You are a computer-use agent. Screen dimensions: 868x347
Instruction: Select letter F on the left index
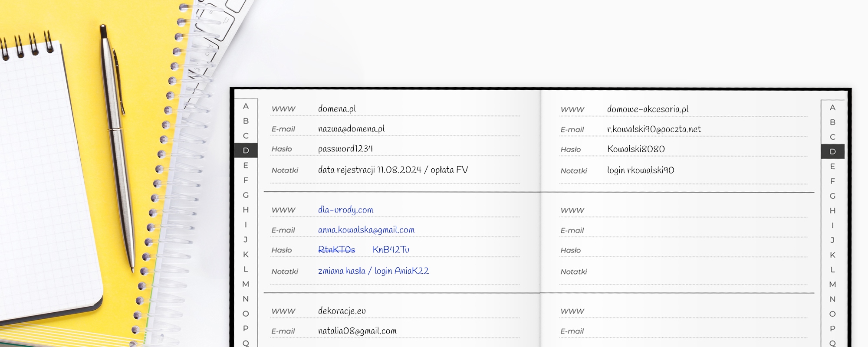pyautogui.click(x=246, y=180)
